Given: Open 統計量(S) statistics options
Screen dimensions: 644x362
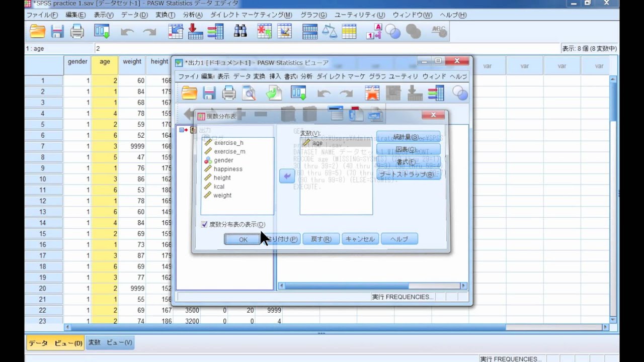Looking at the screenshot, I should (x=408, y=137).
